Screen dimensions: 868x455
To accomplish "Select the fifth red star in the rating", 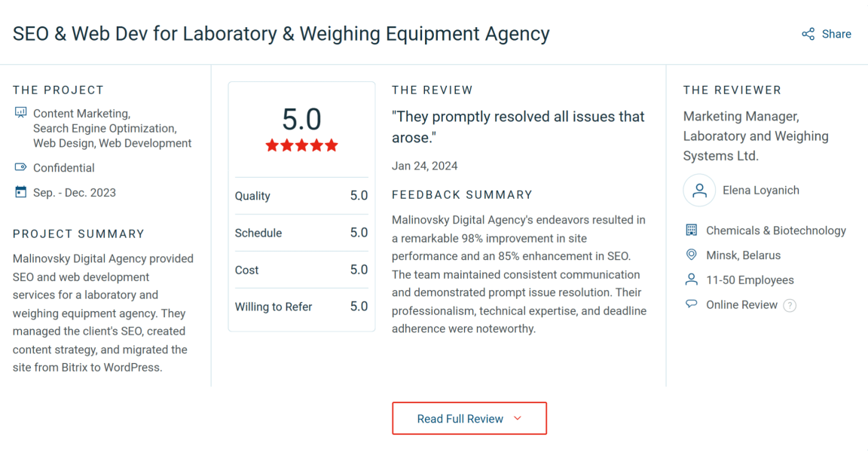I will [332, 145].
